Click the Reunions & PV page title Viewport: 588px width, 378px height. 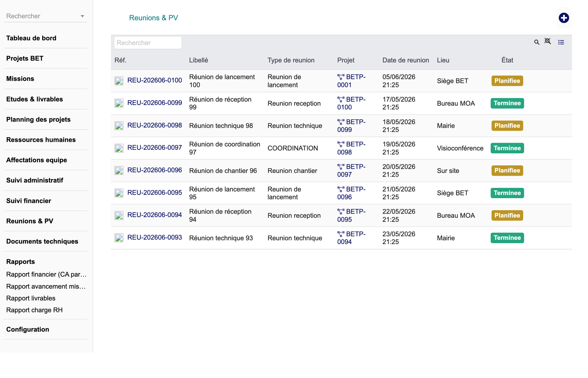click(x=153, y=18)
